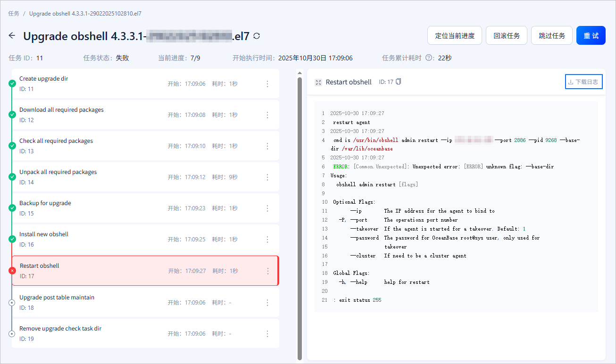Image resolution: width=616 pixels, height=364 pixels.
Task: Select the Install new obshell step
Action: pos(94,239)
